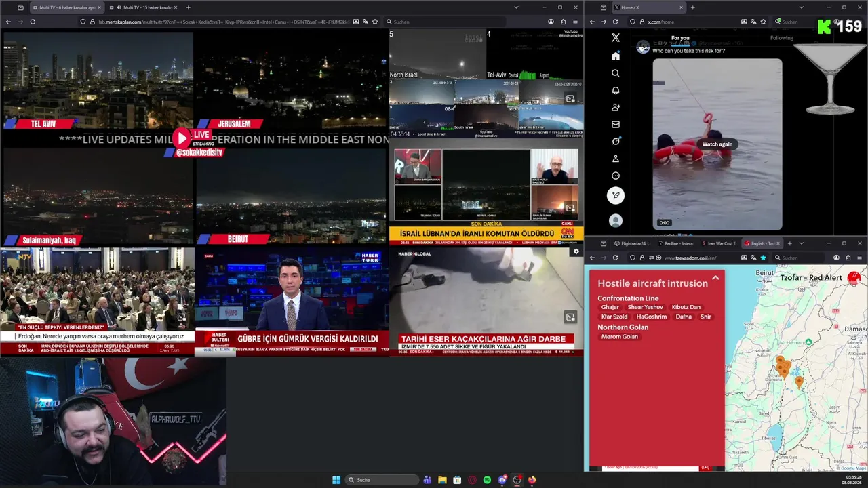
Task: Click the Kfar Szold location chip
Action: click(614, 317)
